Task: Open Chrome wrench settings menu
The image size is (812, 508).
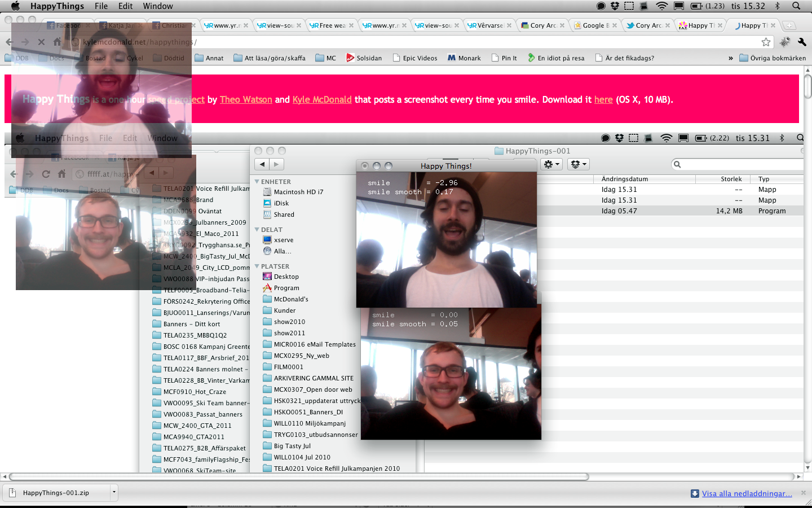Action: tap(802, 42)
